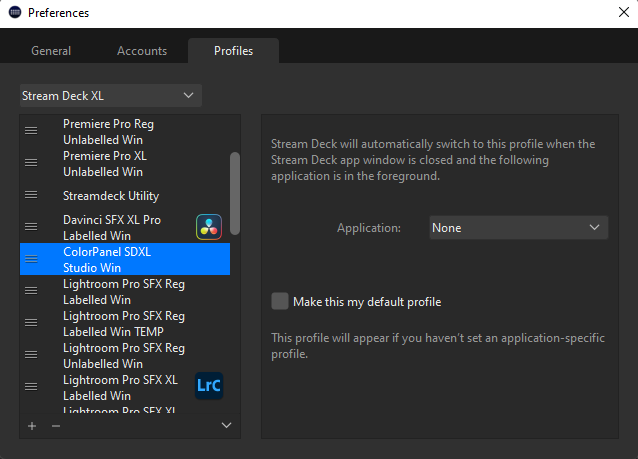Click drag handle of ColorPanel SDXL Studio Win
Image resolution: width=638 pixels, height=459 pixels.
[31, 259]
